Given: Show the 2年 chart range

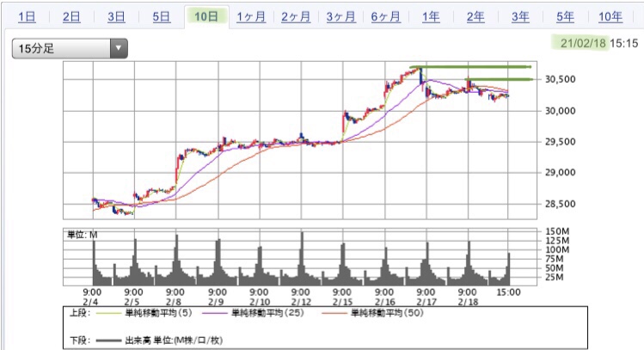Looking at the screenshot, I should tap(475, 17).
